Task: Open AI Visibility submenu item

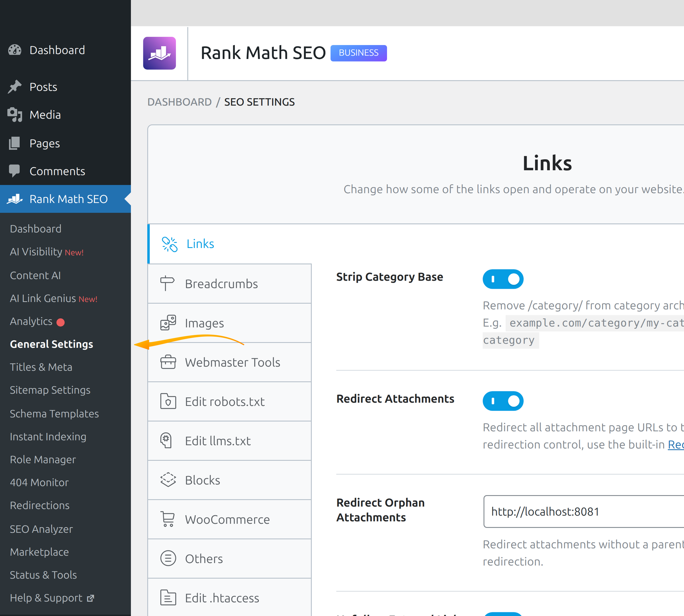Action: coord(46,252)
